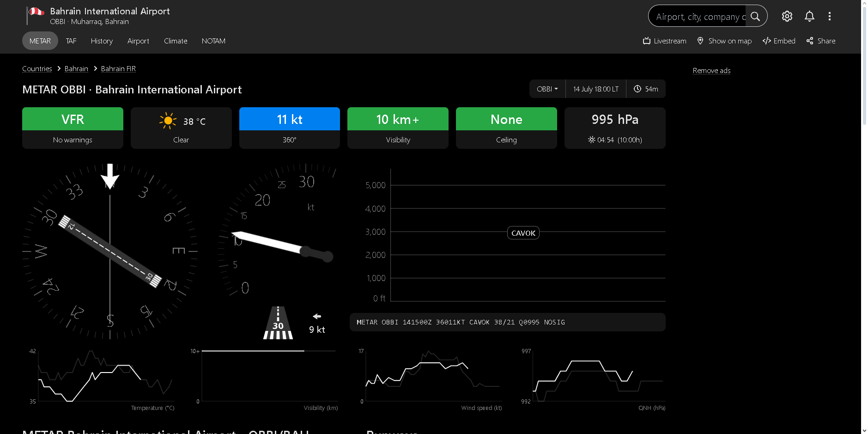This screenshot has height=434, width=868.
Task: Click the white wind direction arrow on compass
Action: [x=110, y=177]
